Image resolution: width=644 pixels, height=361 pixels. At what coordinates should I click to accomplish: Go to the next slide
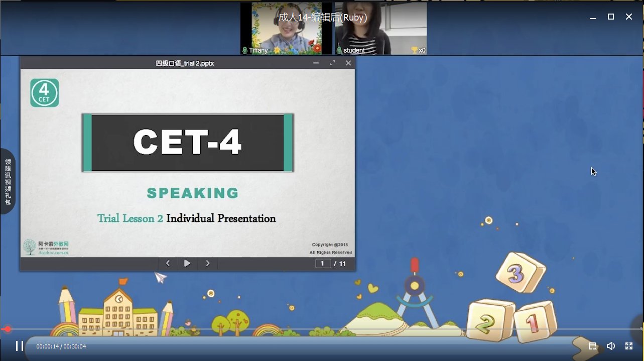(x=208, y=263)
